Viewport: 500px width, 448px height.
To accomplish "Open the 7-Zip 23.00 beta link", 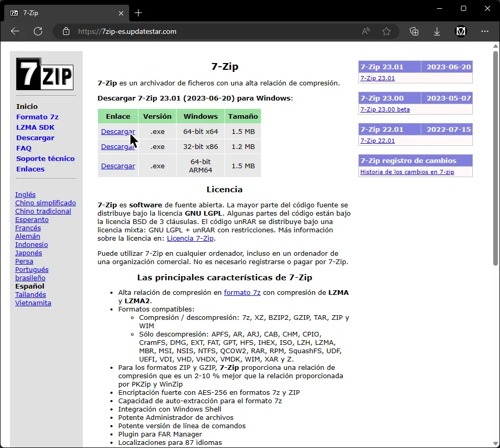I will 385,109.
